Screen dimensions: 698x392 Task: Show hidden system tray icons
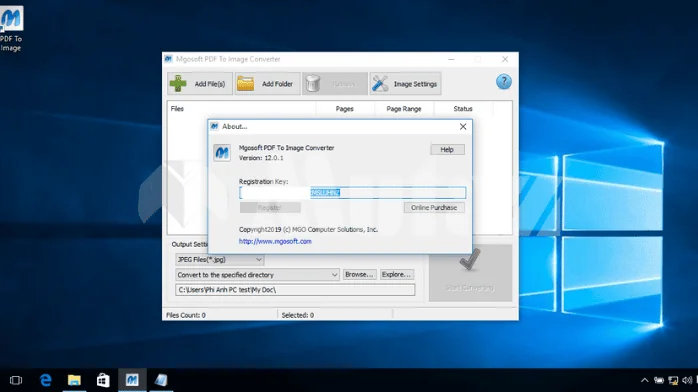(644, 380)
